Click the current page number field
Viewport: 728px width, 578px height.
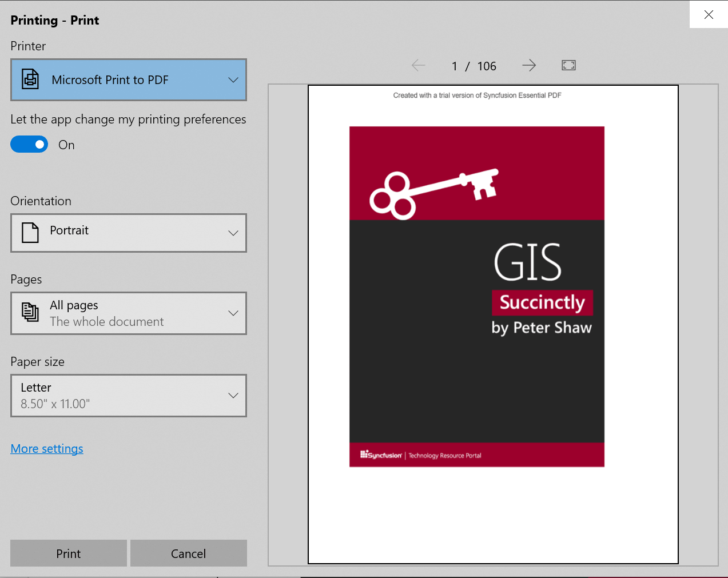(455, 66)
